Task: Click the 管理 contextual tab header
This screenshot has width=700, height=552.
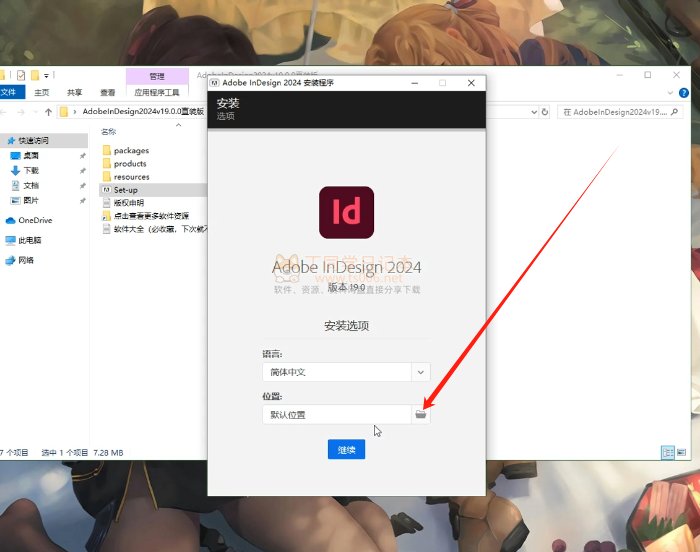Action: [x=157, y=76]
